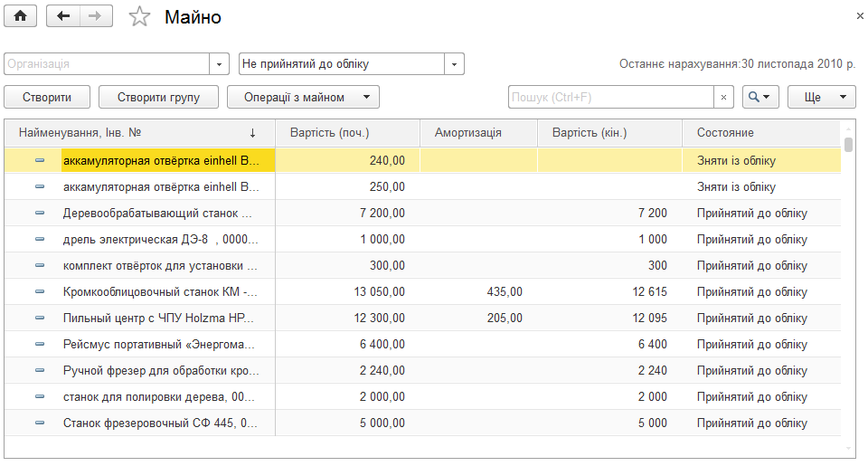Clear the search field X button
Image resolution: width=868 pixels, height=466 pixels.
pyautogui.click(x=723, y=97)
